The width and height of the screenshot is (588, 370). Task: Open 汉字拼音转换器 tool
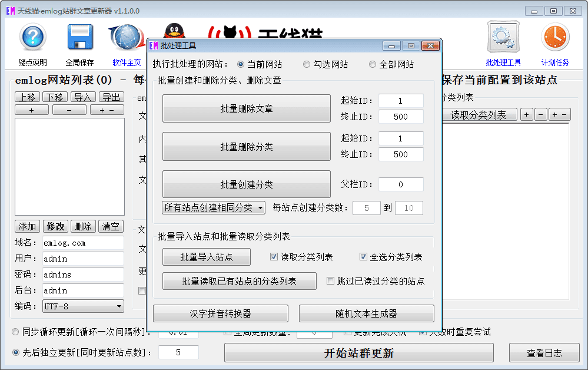[x=221, y=313]
